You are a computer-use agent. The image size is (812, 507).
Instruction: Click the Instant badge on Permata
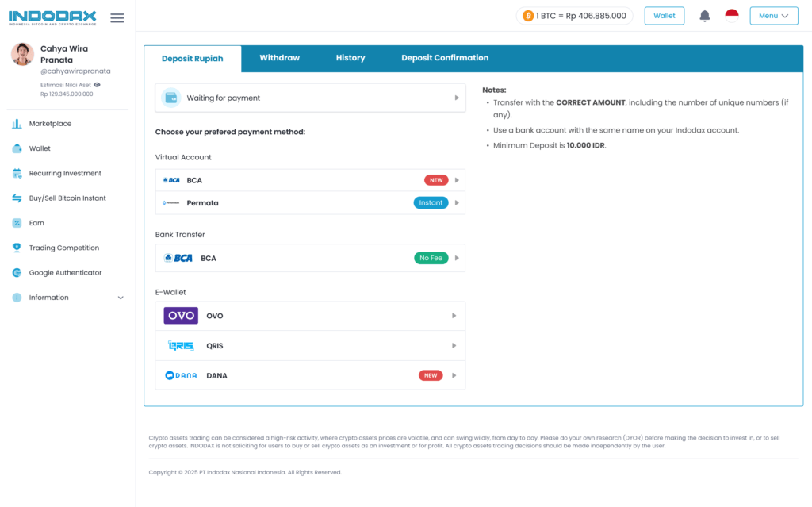tap(431, 202)
